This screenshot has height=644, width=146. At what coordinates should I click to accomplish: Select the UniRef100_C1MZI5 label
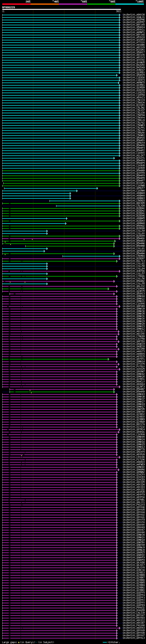[134, 93]
